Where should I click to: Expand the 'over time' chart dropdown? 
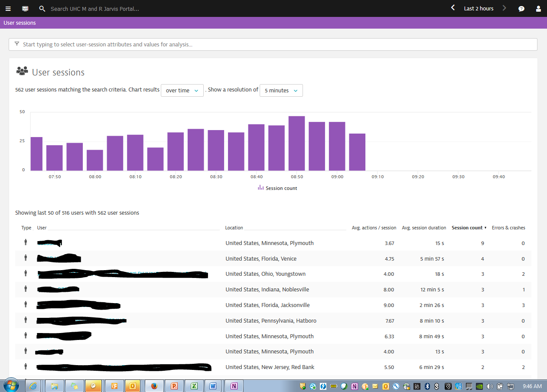[x=182, y=91]
